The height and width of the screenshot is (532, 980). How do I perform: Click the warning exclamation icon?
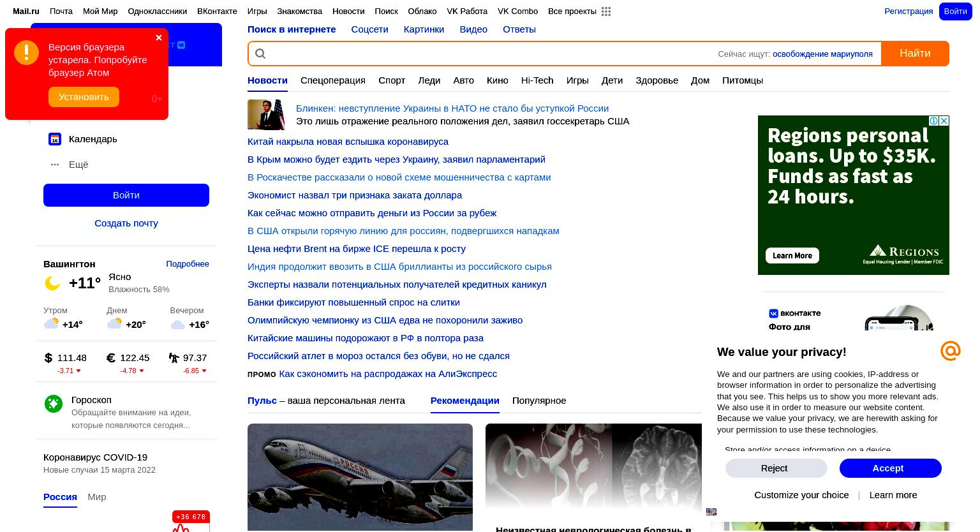[x=27, y=52]
